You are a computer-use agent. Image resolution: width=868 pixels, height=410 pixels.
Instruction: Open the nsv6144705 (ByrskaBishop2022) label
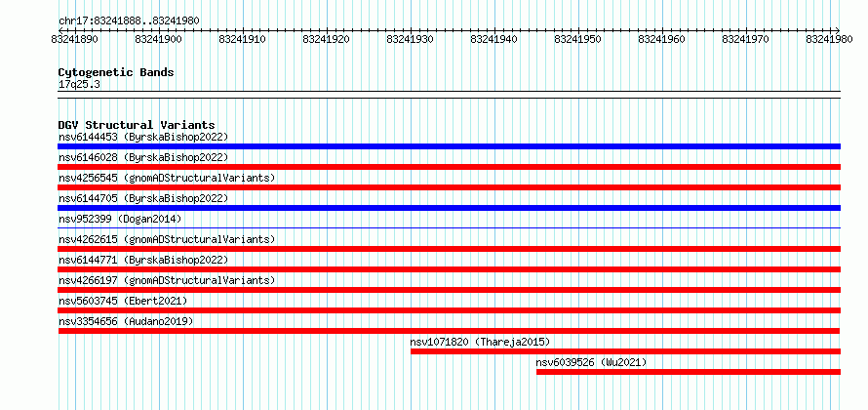point(143,198)
